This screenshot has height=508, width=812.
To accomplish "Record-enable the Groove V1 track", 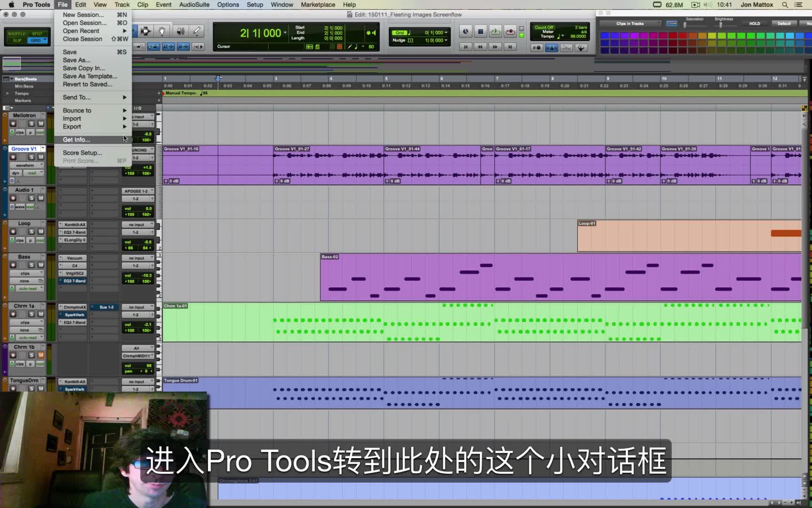I will click(x=13, y=157).
